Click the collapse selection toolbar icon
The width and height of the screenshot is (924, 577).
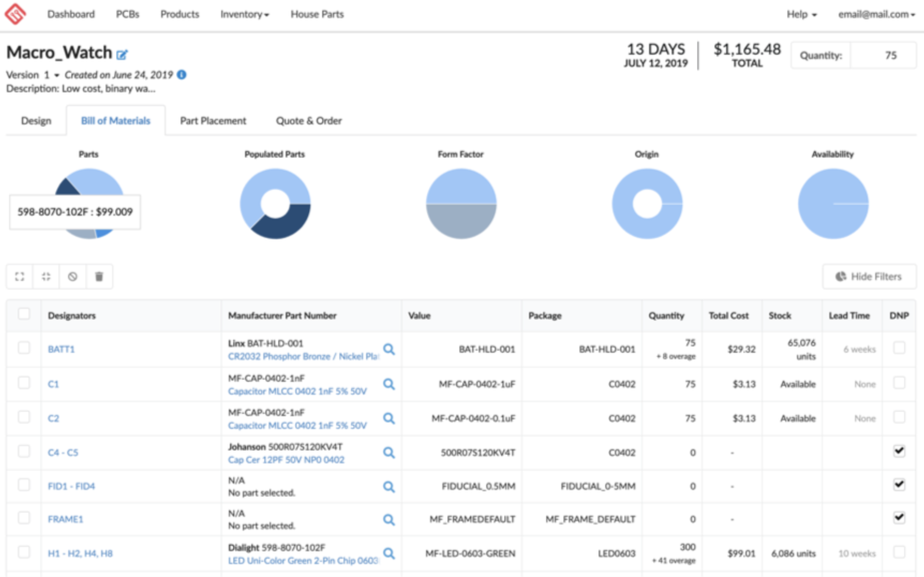point(46,277)
